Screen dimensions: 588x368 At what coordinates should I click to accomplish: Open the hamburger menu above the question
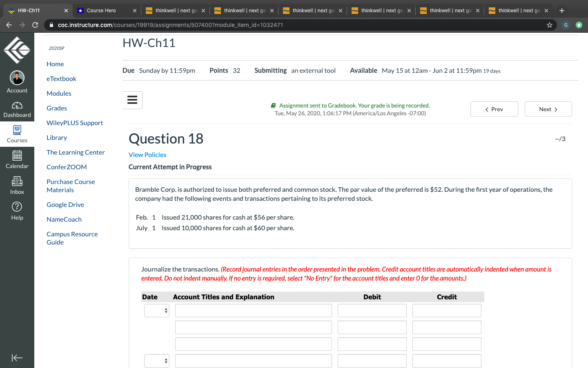(x=132, y=100)
